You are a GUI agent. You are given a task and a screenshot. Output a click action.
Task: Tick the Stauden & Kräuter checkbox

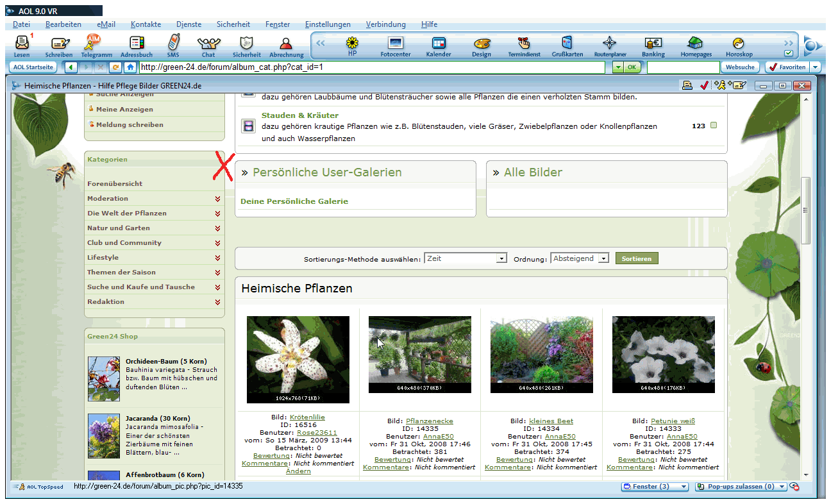click(x=714, y=126)
